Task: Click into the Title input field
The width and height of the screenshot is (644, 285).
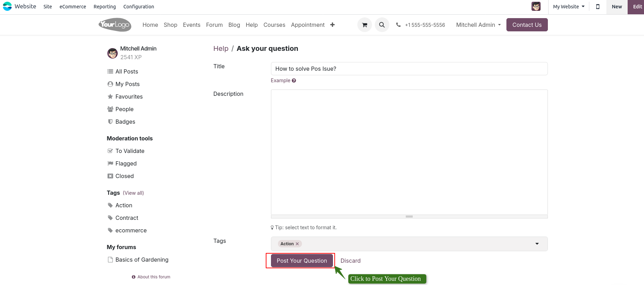Action: click(409, 69)
